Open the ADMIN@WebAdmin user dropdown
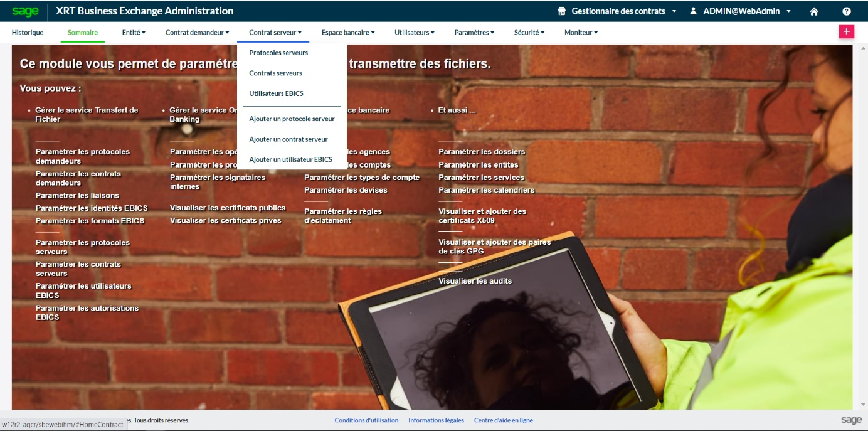 click(x=788, y=11)
